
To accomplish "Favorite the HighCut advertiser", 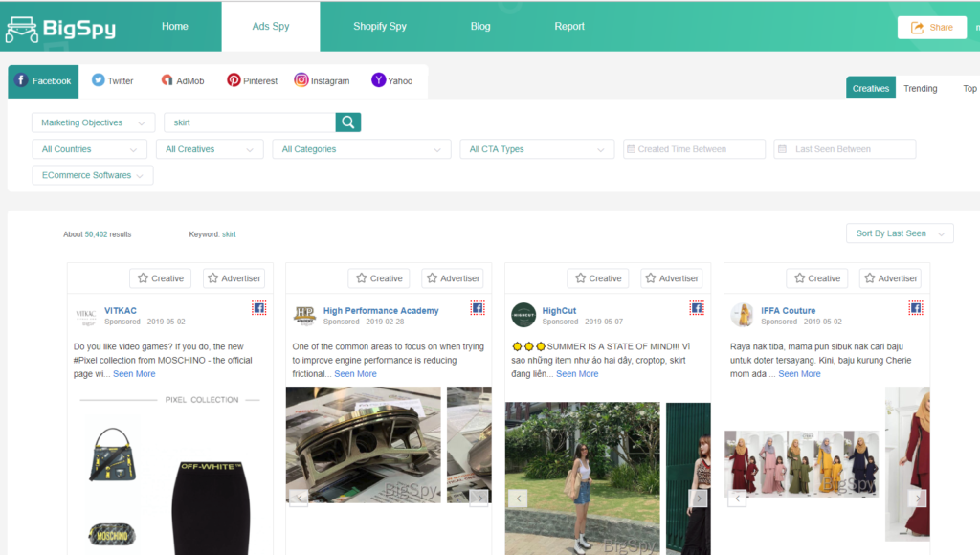I will click(x=672, y=278).
